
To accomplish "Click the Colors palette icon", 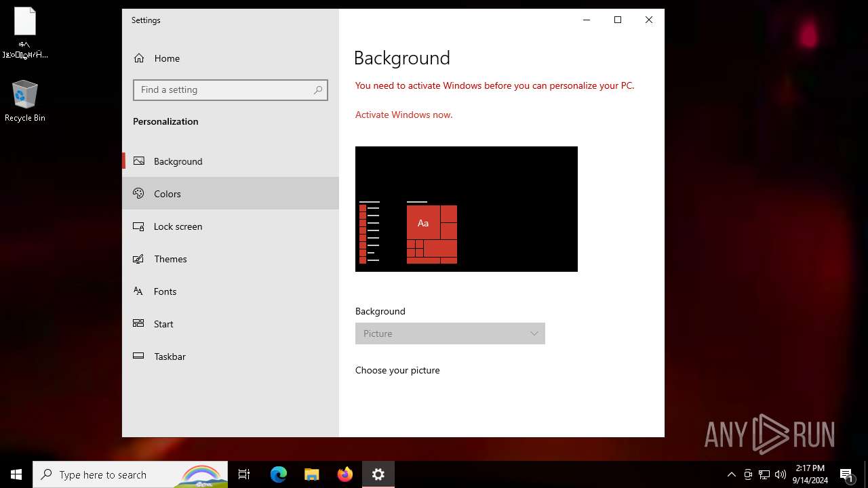I will [x=139, y=194].
